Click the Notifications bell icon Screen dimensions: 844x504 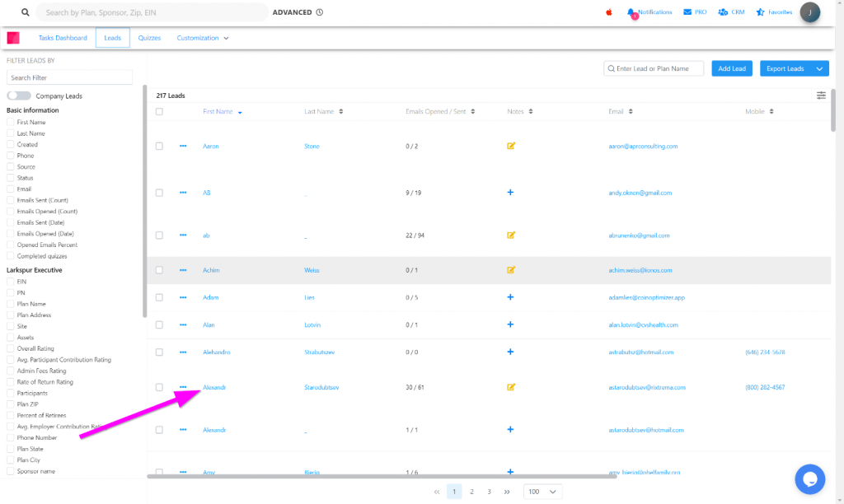coord(631,12)
